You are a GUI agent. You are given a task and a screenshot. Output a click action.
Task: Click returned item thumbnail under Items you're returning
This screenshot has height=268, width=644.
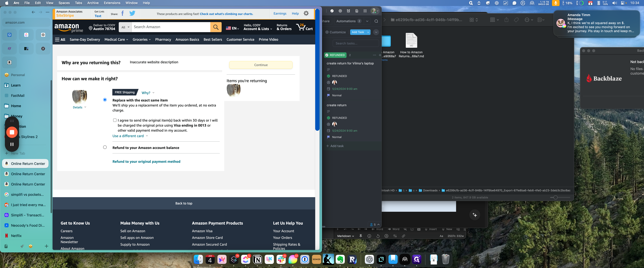(233, 90)
